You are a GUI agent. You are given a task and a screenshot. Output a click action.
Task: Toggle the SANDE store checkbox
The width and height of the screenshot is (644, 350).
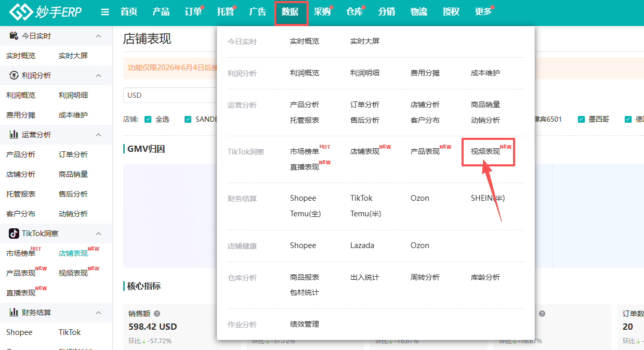[x=188, y=119]
